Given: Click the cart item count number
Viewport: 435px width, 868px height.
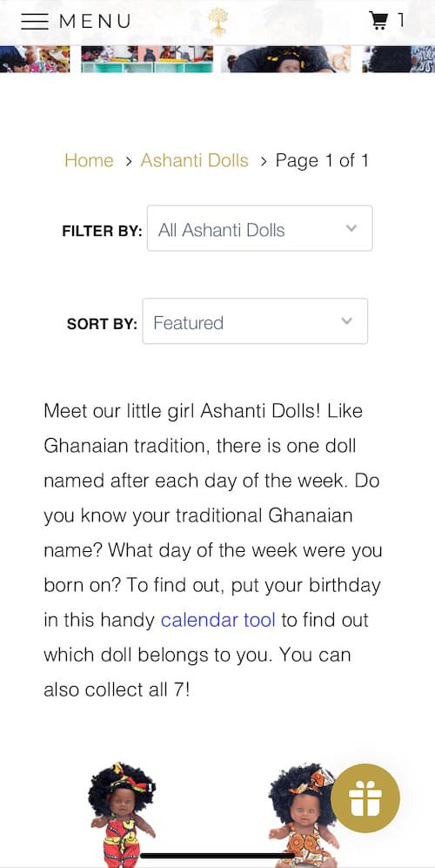Looking at the screenshot, I should pyautogui.click(x=401, y=21).
